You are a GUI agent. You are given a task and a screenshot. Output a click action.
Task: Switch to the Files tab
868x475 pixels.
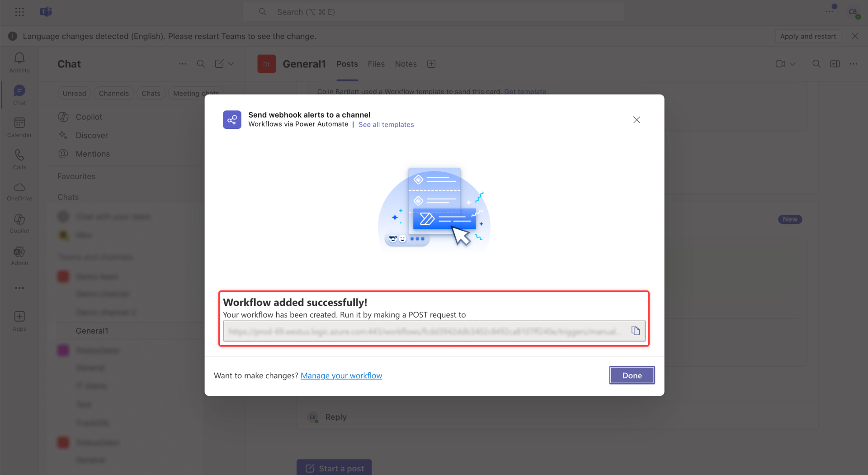pyautogui.click(x=376, y=64)
